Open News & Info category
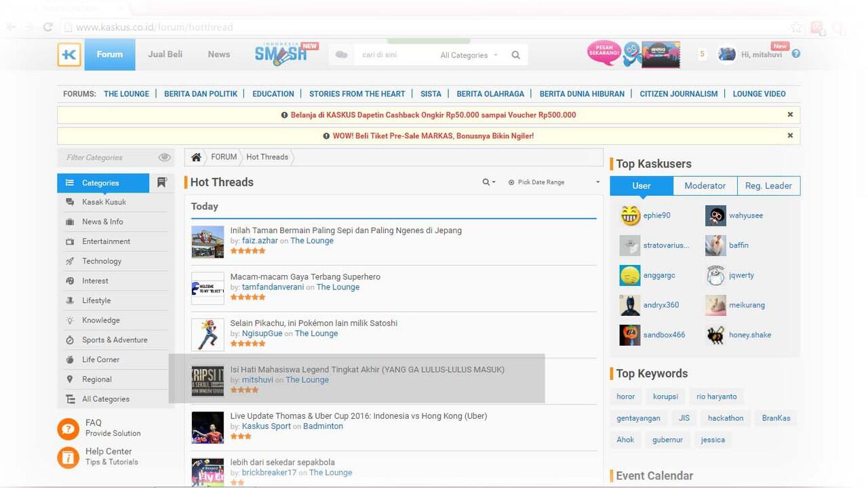Screen dimensions: 868x488 tap(102, 222)
